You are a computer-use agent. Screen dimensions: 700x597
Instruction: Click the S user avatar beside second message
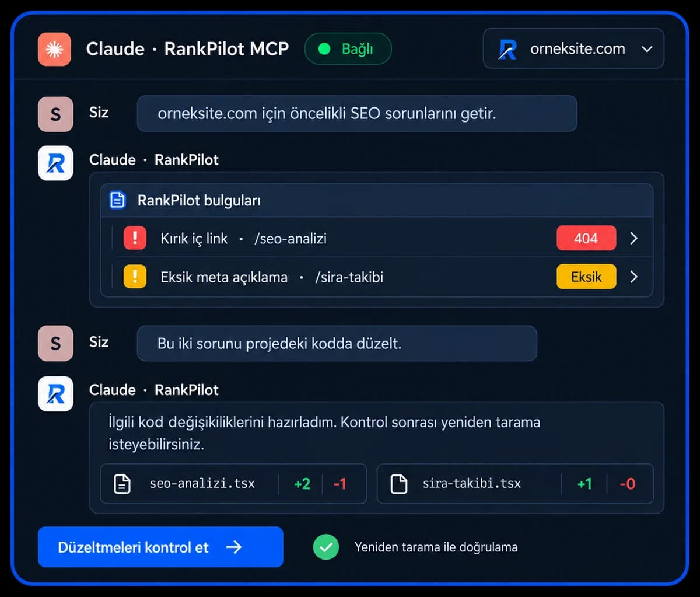tap(55, 344)
